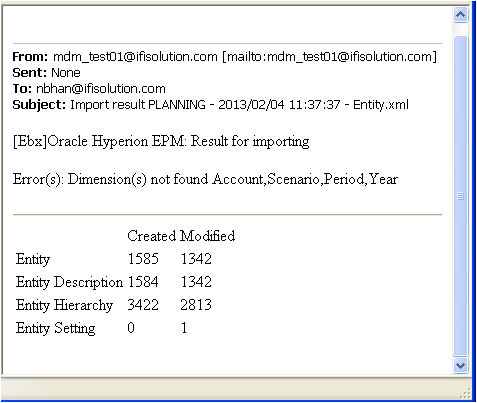Click the From sender mdm_test01@ifisolution.com text
The image size is (477, 403).
click(x=135, y=57)
